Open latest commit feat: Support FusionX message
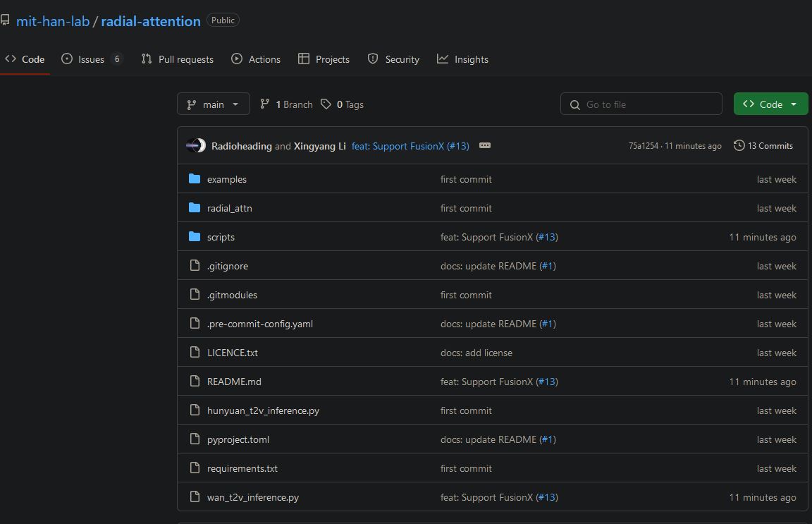Image resolution: width=812 pixels, height=524 pixels. [x=410, y=146]
